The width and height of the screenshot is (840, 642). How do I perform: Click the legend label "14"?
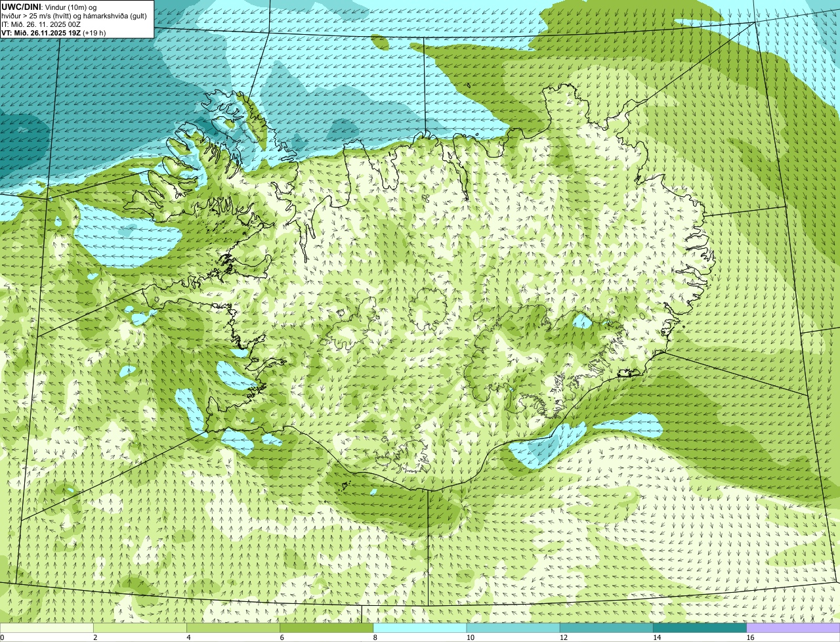656,637
